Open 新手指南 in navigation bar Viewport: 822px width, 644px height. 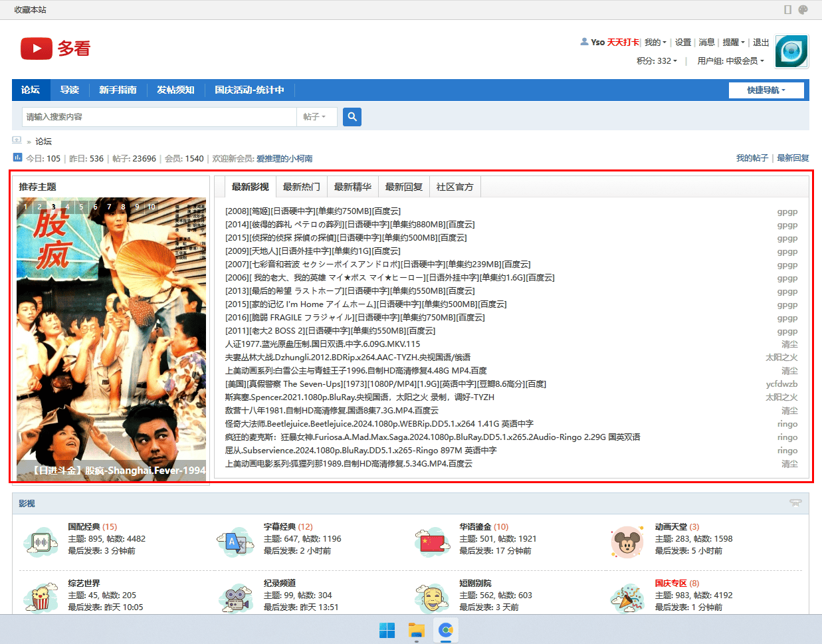click(118, 90)
